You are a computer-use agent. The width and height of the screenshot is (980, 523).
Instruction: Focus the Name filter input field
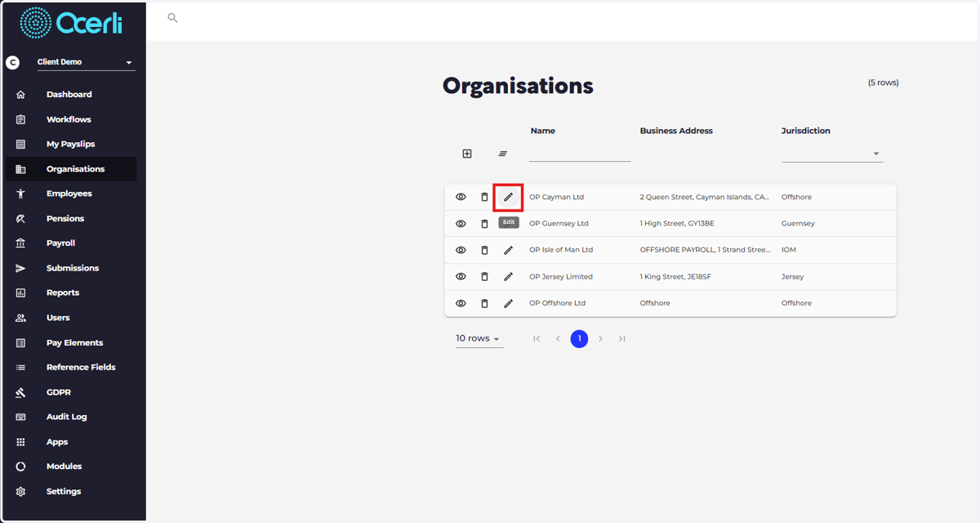pyautogui.click(x=580, y=153)
